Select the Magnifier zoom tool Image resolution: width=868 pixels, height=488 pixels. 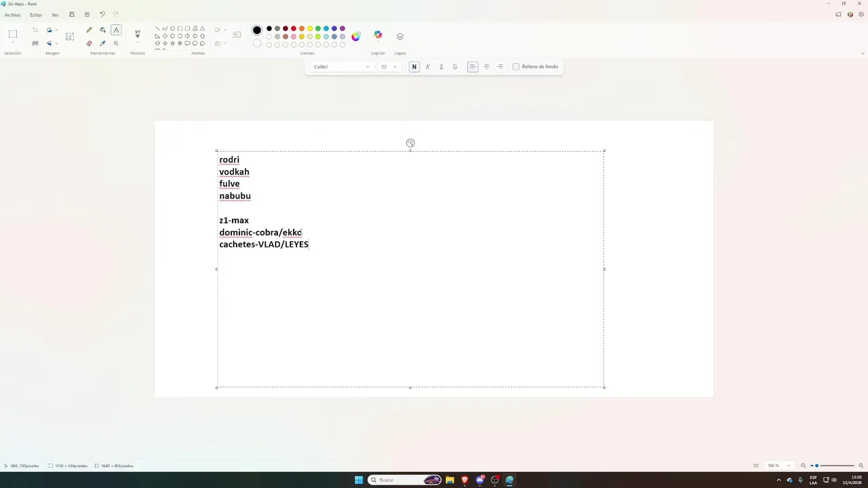(x=116, y=43)
